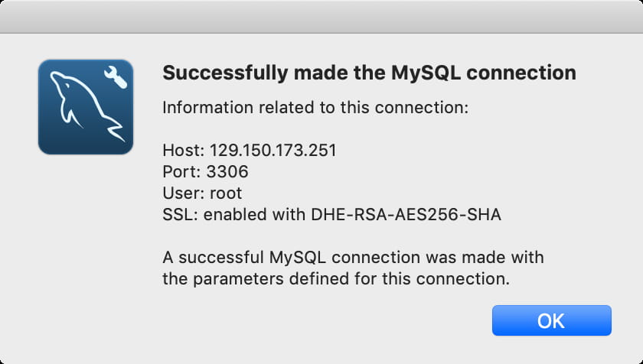Click the username value 'root'
This screenshot has height=364, width=643.
(226, 193)
